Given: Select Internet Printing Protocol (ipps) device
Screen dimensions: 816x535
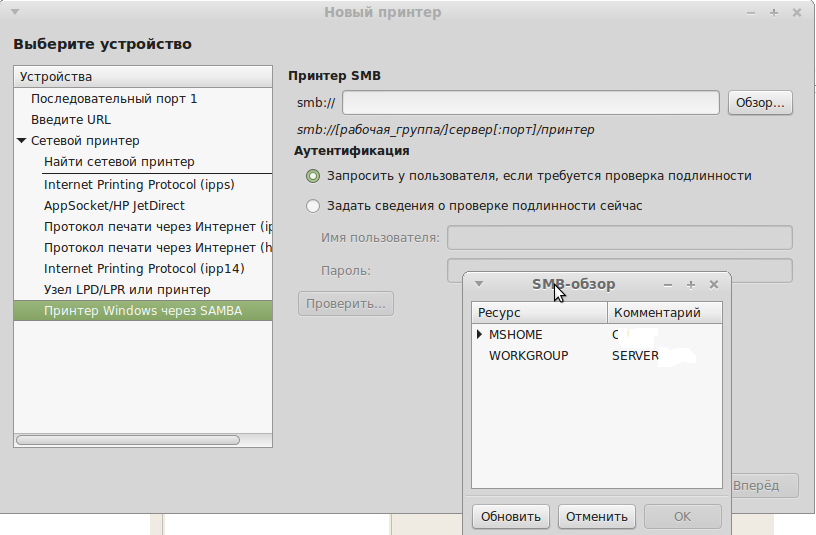Looking at the screenshot, I should tap(137, 185).
